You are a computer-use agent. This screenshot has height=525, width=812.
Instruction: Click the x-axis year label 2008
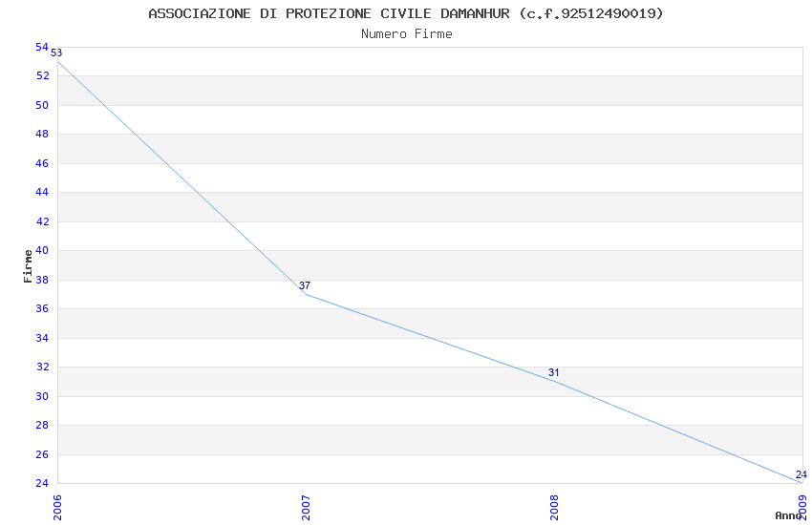pos(554,508)
